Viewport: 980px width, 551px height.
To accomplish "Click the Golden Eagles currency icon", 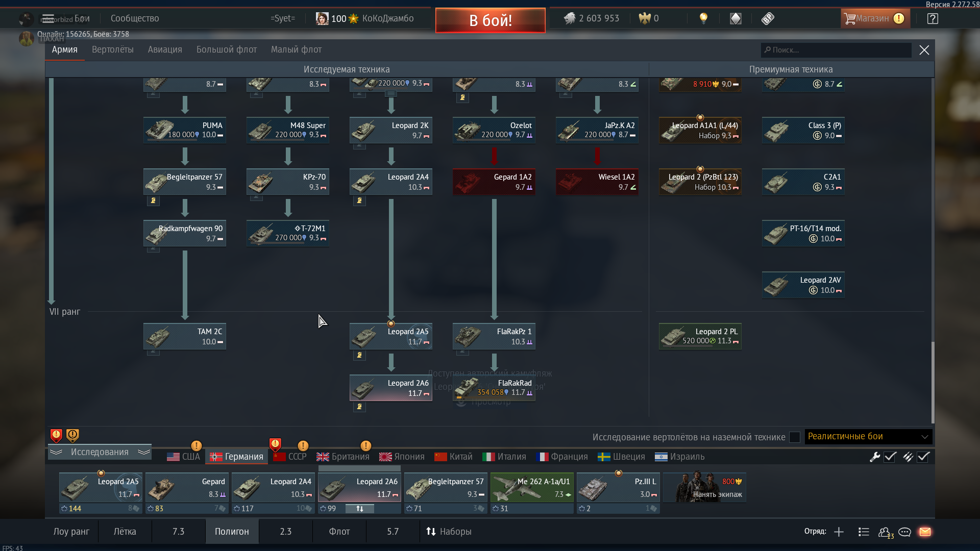I will [x=645, y=18].
